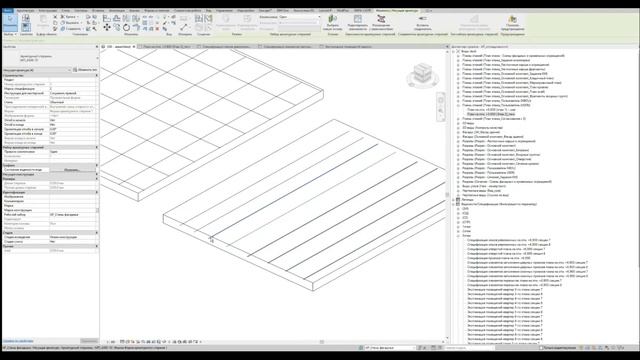Select the Measure tool icon

click(184, 27)
